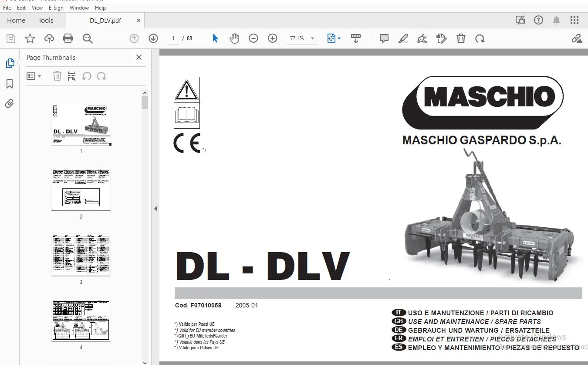Zoom in with the plus button
Screen dimensions: 588x365
[x=273, y=38]
